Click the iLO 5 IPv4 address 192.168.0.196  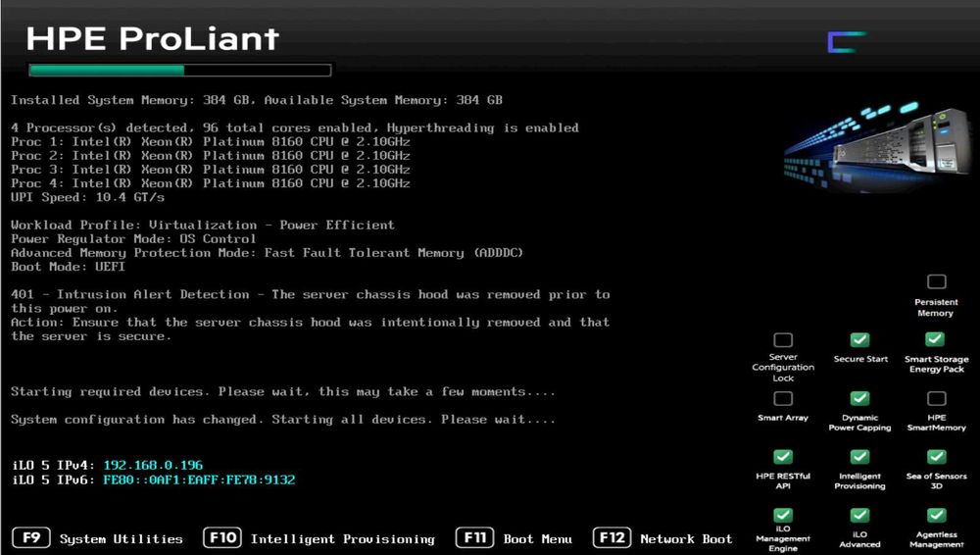pos(153,465)
